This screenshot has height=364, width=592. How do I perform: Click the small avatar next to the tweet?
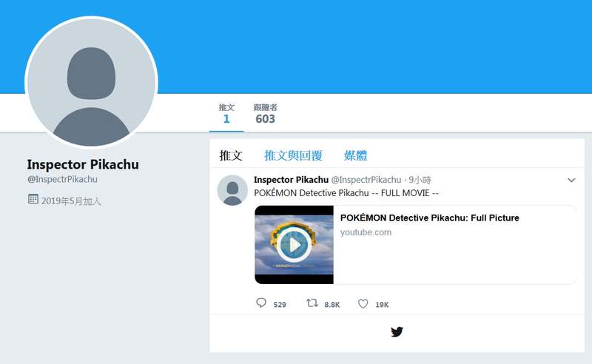pos(232,190)
